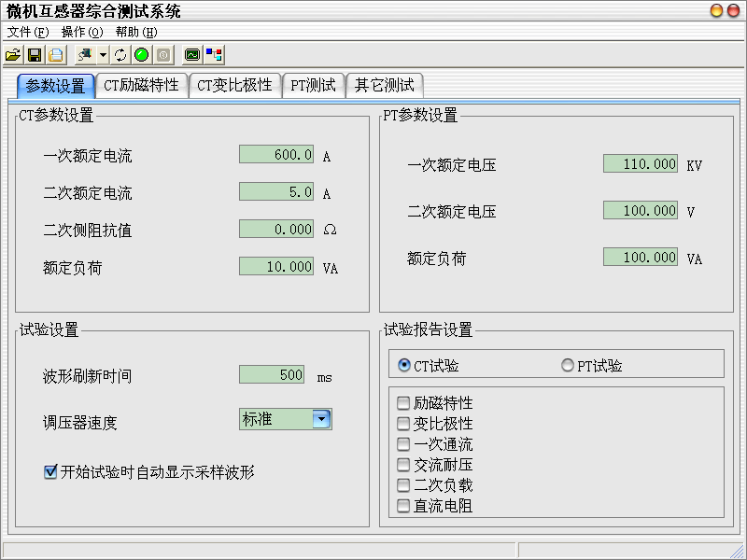Image resolution: width=747 pixels, height=560 pixels.
Task: Uncheck 开始试验时自动显示采样波形 checkbox
Action: tap(50, 472)
